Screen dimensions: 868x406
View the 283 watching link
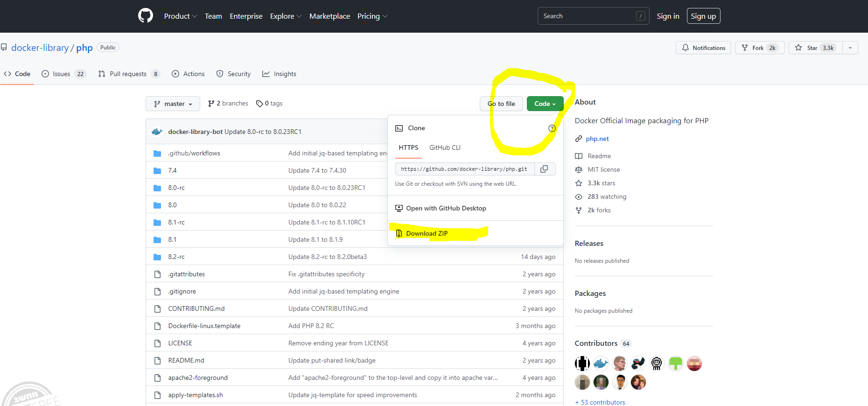click(607, 196)
